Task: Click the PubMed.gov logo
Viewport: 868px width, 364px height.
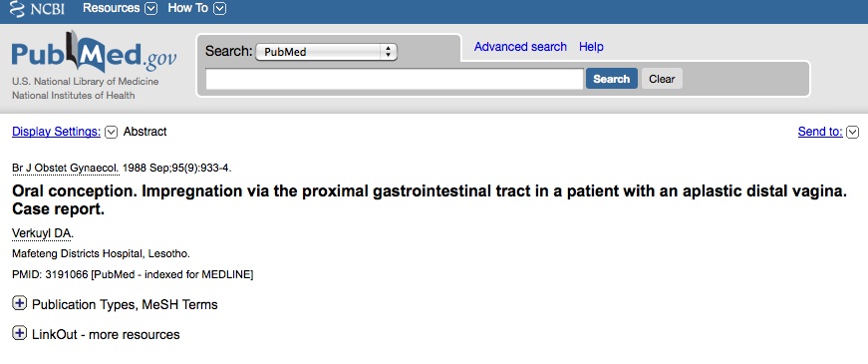Action: (x=94, y=53)
